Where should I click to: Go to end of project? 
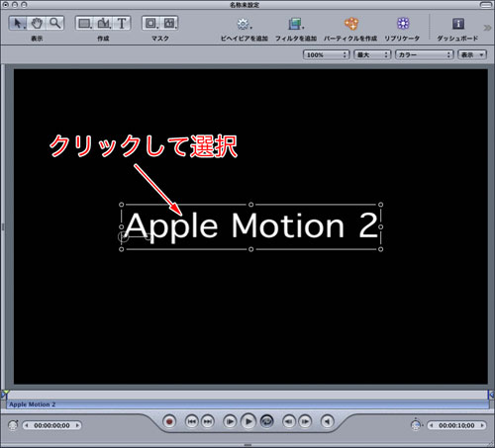tap(208, 421)
